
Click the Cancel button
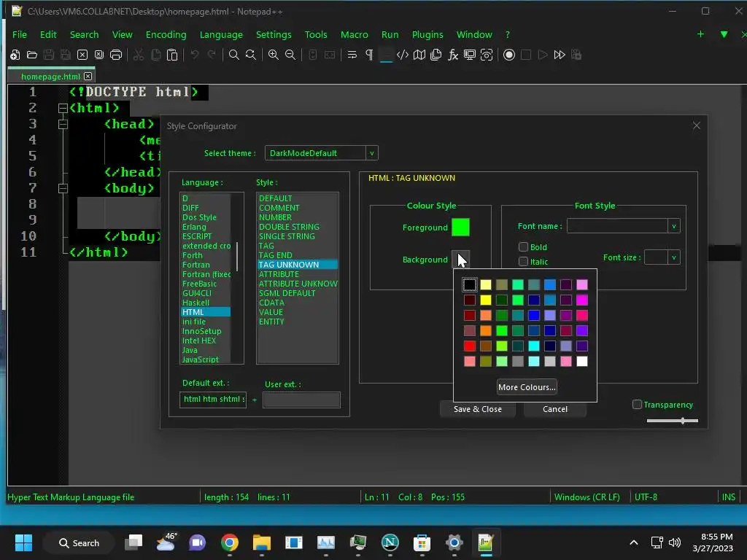click(x=555, y=409)
